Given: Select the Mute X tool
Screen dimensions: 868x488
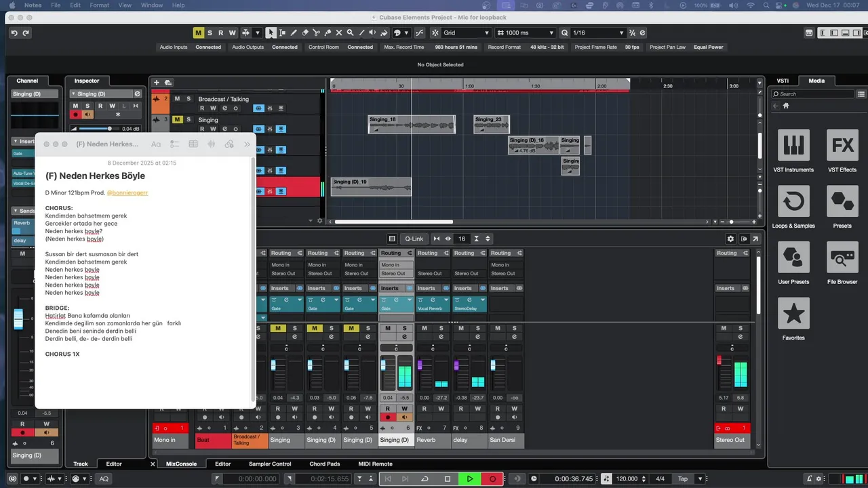Looking at the screenshot, I should (x=339, y=33).
